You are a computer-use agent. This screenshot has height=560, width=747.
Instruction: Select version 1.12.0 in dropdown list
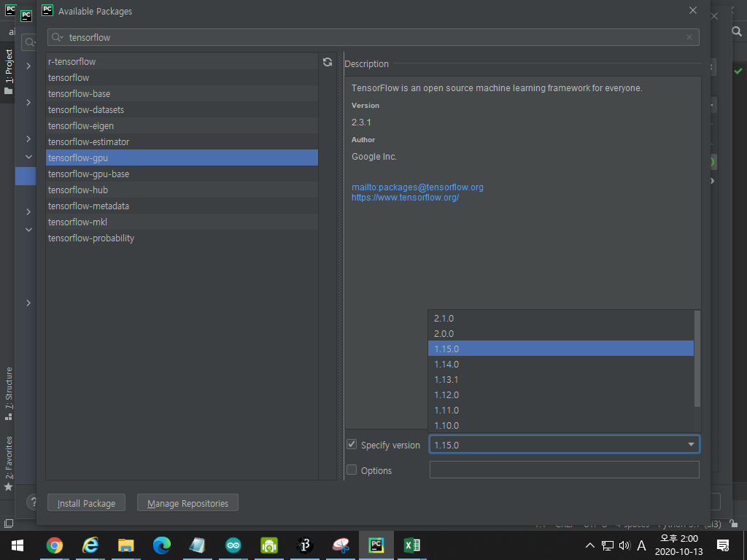pos(561,394)
